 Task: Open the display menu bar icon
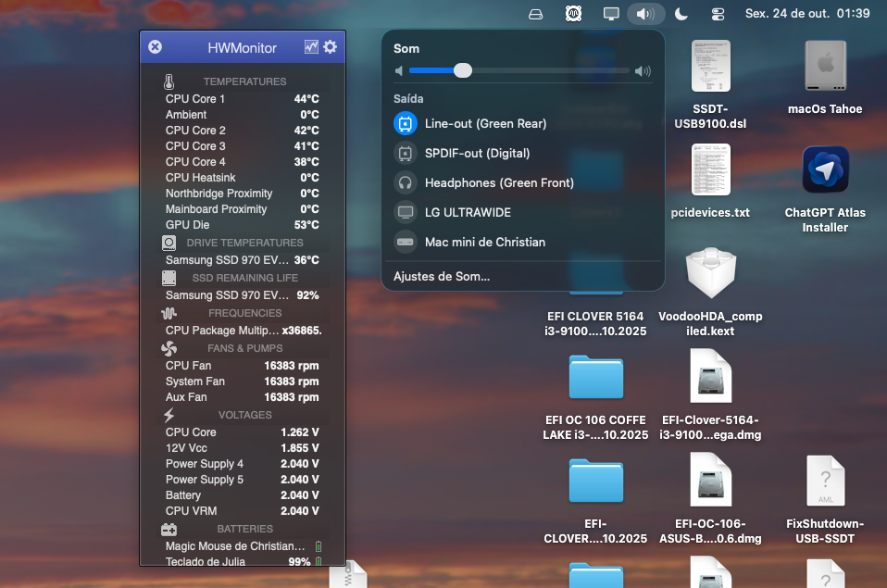611,14
